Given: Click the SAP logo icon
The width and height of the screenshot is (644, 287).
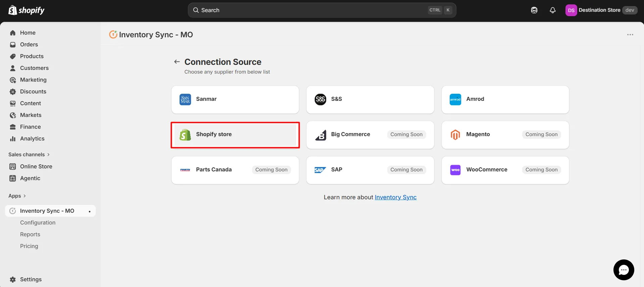Looking at the screenshot, I should [320, 170].
